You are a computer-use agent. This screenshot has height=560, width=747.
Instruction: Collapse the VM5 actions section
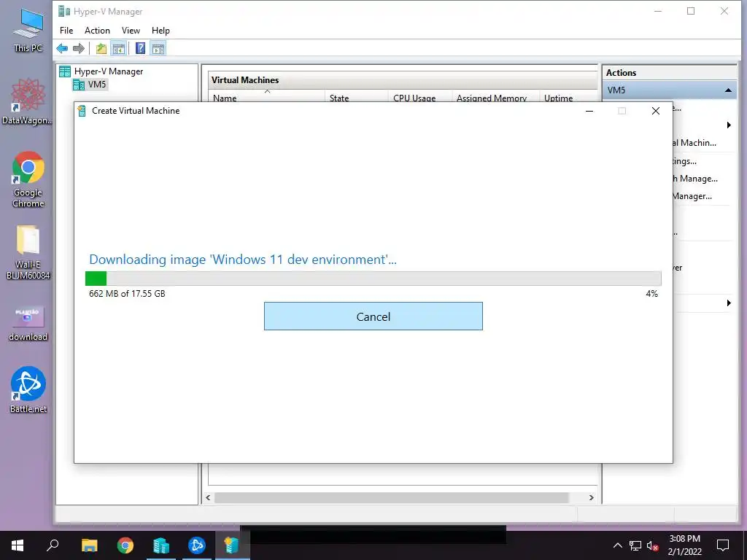pyautogui.click(x=728, y=90)
